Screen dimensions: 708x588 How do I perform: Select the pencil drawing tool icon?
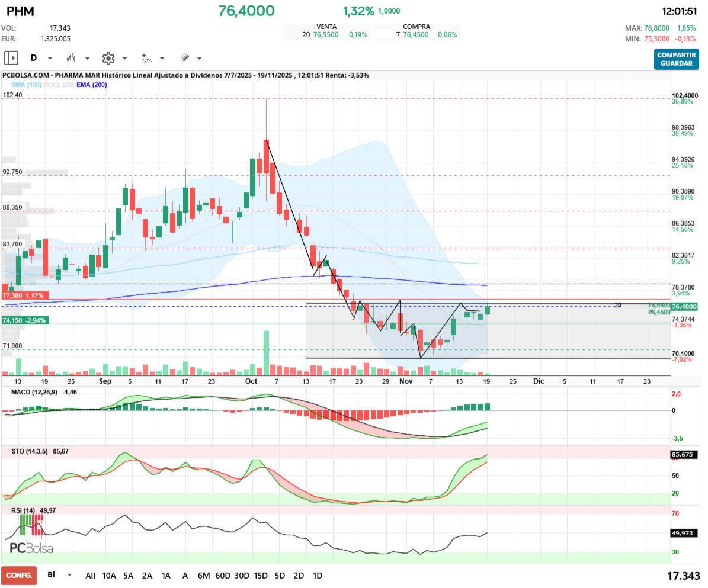pos(184,58)
